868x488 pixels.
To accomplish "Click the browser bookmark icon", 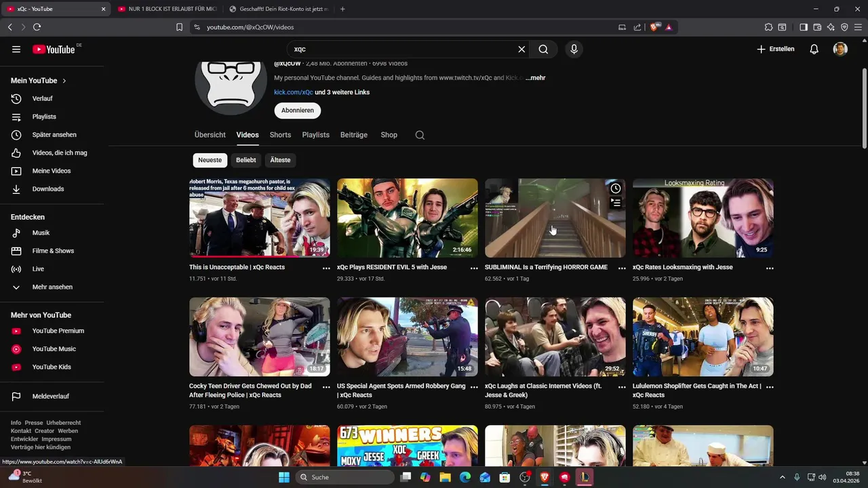I will tap(179, 27).
